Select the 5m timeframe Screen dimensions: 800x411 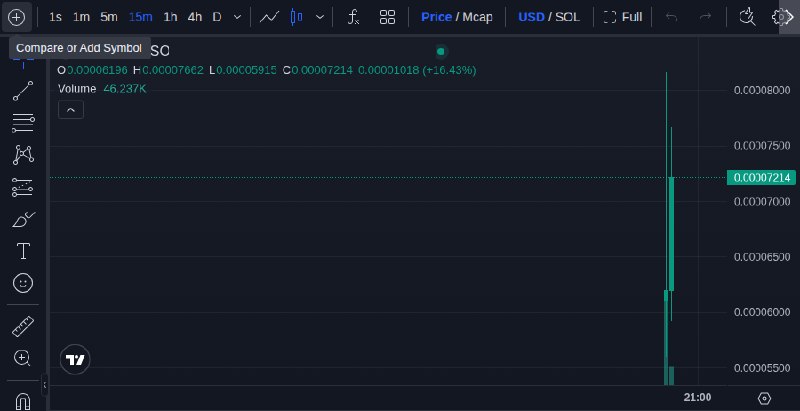(109, 17)
